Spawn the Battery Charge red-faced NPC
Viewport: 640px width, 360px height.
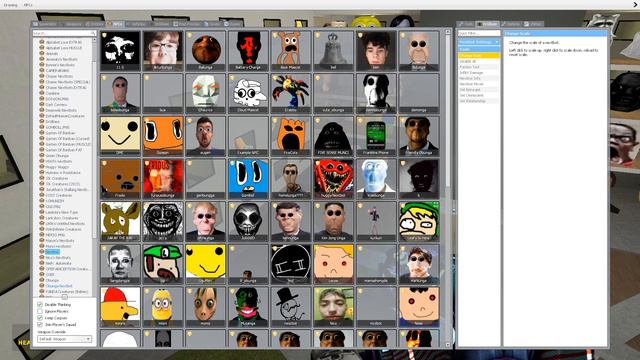pos(248,51)
